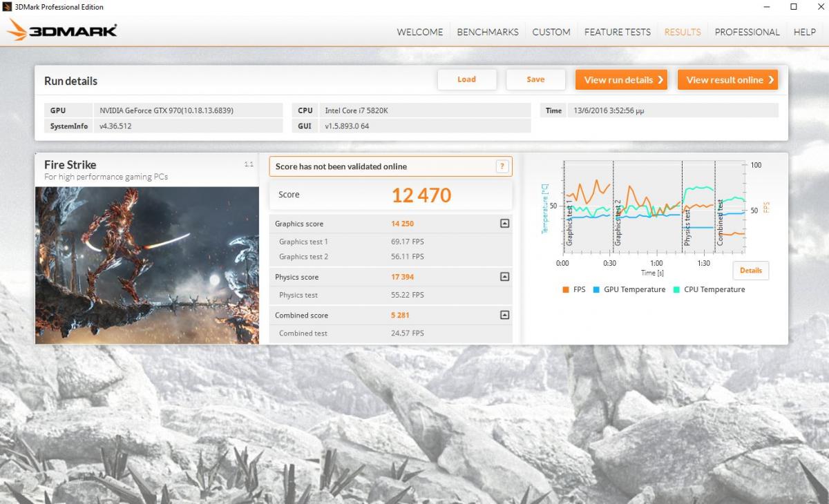Open the Help tab
829x504 pixels.
(x=805, y=32)
